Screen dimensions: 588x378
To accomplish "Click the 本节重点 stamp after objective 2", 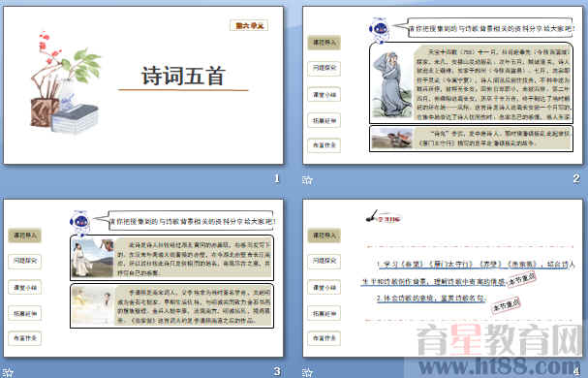I will [x=506, y=304].
